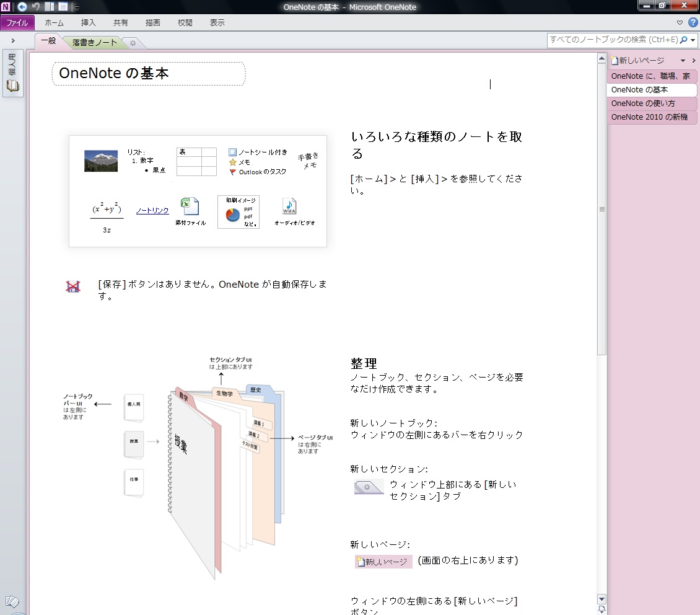Open the 挿入 ribbon tab
Screen dimensions: 700x615
88,23
